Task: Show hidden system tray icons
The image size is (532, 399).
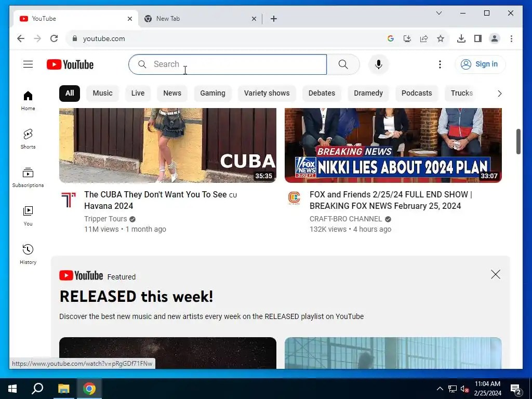Action: [x=440, y=389]
